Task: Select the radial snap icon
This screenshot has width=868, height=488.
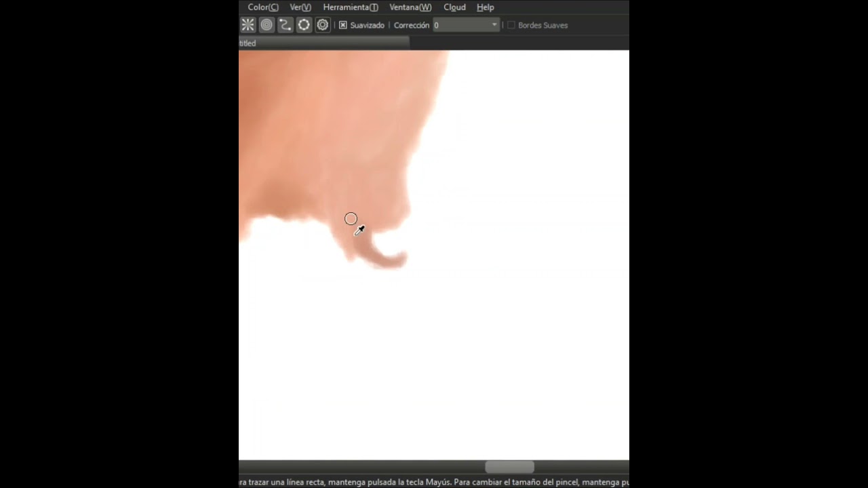Action: pyautogui.click(x=248, y=25)
